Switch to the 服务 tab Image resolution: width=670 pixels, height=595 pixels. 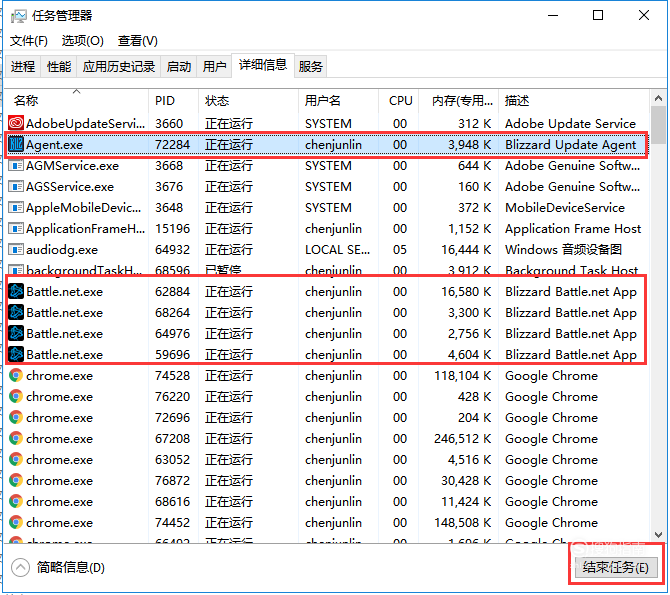tap(310, 66)
